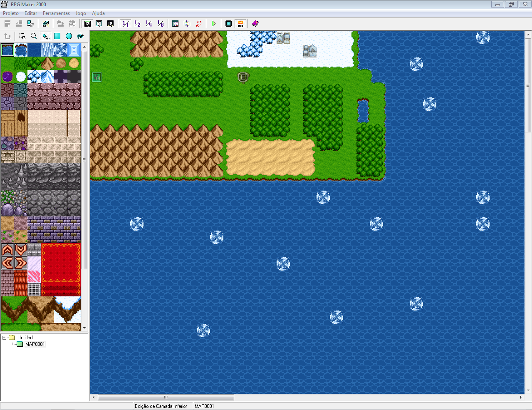The image size is (532, 410).
Task: Choose the Pencil drawing tool
Action: pyautogui.click(x=46, y=36)
